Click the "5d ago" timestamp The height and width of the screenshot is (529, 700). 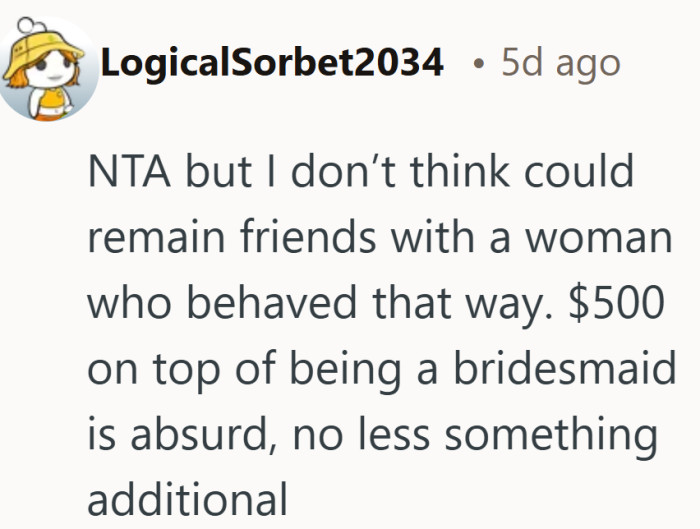[x=560, y=63]
